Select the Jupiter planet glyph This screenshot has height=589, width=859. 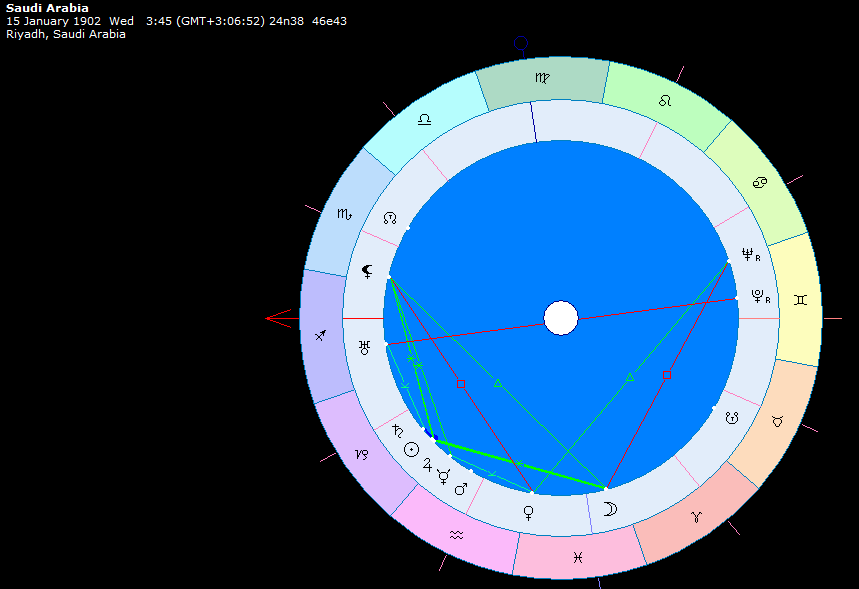click(x=429, y=465)
